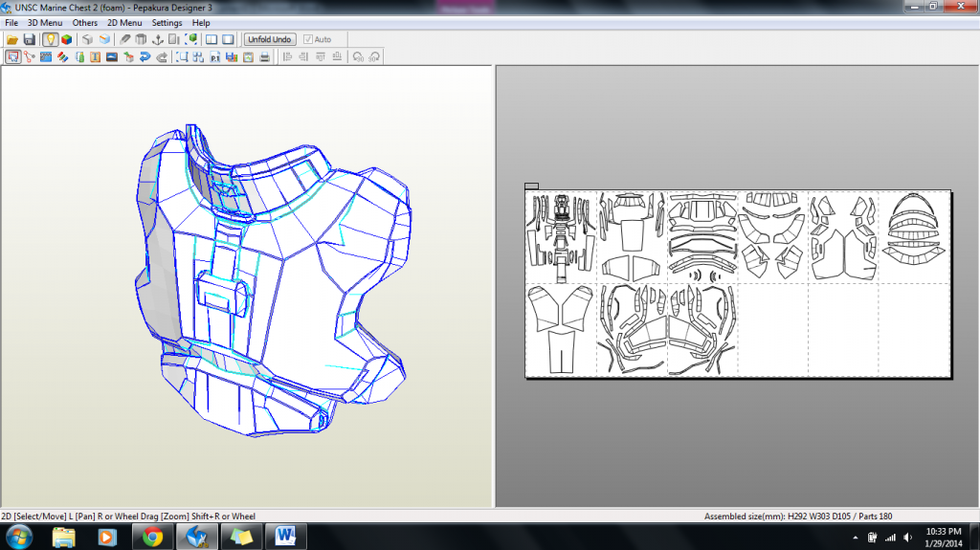Click the Save floppy disk icon
Viewport: 980px width, 550px height.
(x=29, y=39)
